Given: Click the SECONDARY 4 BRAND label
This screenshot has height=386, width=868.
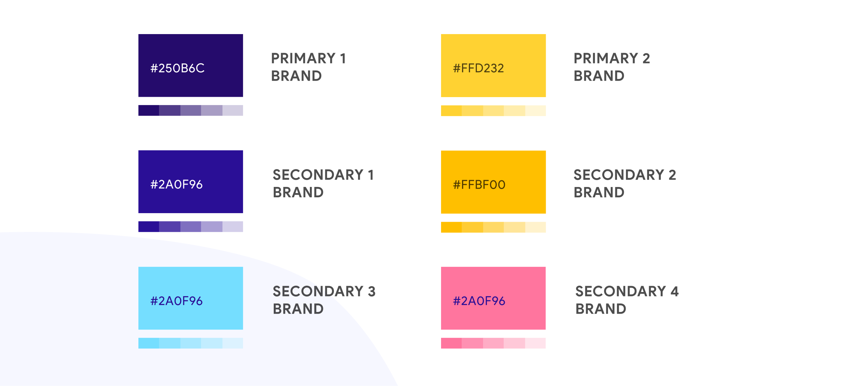Looking at the screenshot, I should click(627, 300).
